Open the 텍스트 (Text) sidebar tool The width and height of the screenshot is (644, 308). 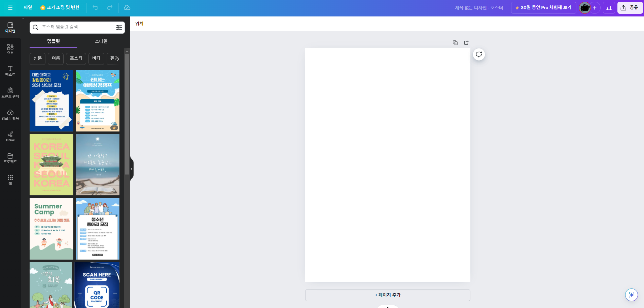pos(10,71)
